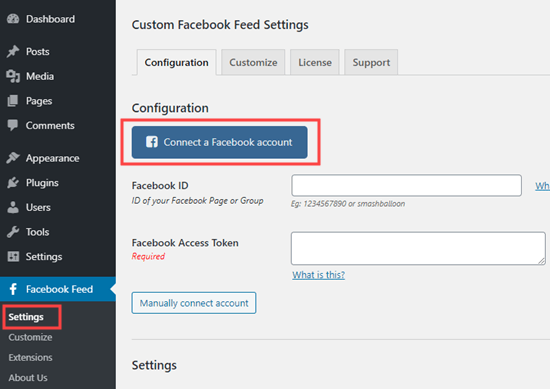
Task: Click the Users person icon
Action: tap(13, 207)
